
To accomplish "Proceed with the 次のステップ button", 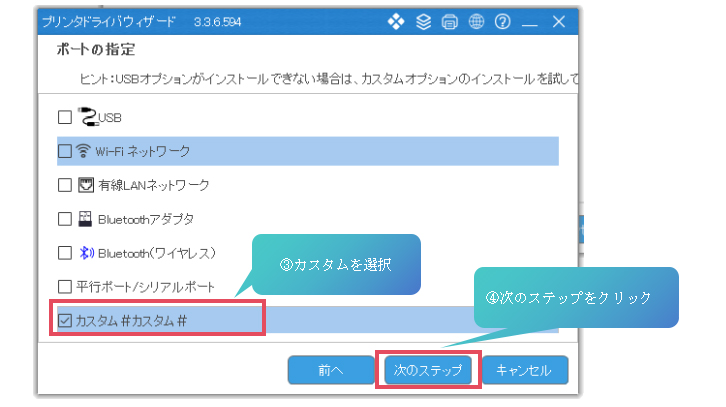I will [428, 370].
